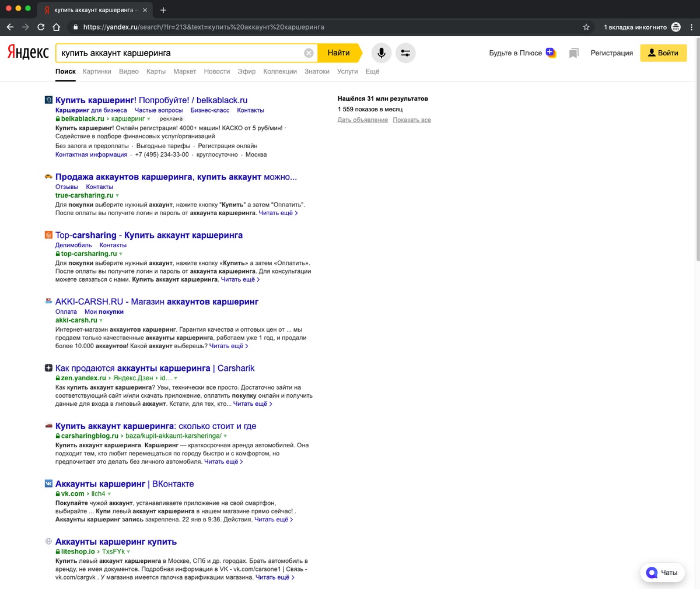The height and width of the screenshot is (589, 700).
Task: Click the 'Будьте в Плюсе' link
Action: [x=516, y=53]
